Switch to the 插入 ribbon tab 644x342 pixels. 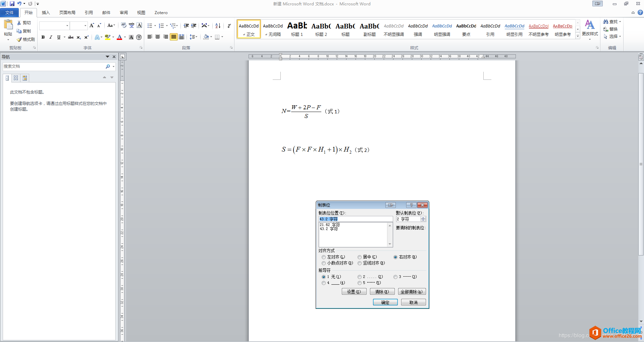pos(45,12)
